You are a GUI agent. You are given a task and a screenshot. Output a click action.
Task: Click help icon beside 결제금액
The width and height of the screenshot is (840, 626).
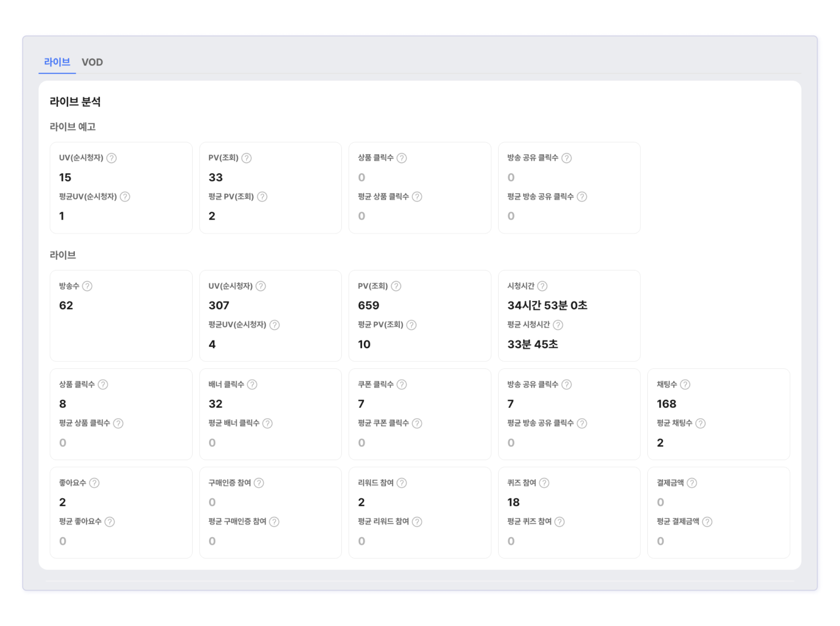pyautogui.click(x=692, y=483)
